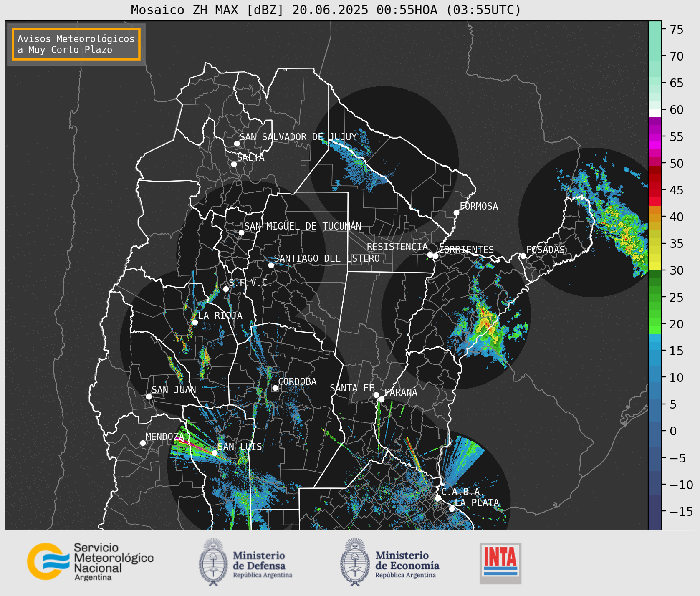Click the 0 dBZ colorbar tick label

point(673,431)
